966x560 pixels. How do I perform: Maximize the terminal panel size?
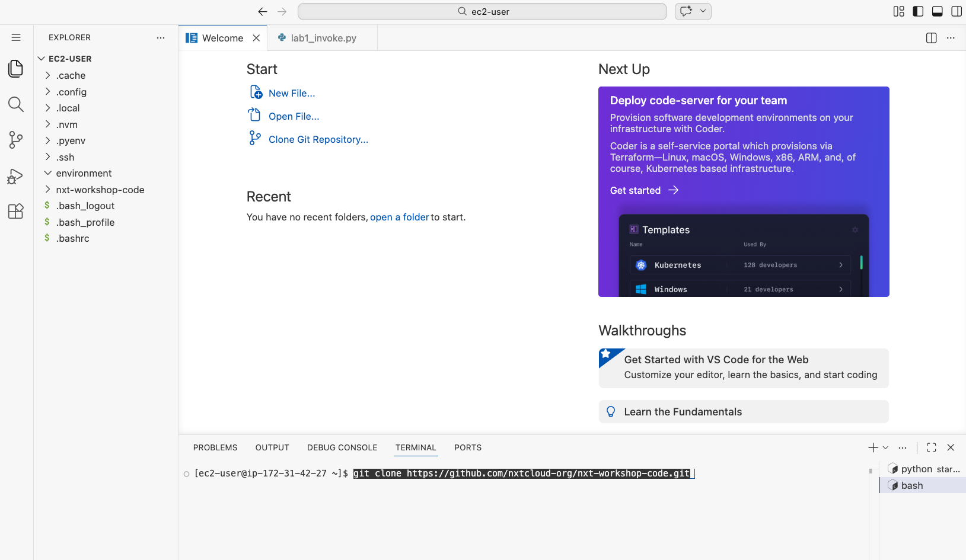932,447
